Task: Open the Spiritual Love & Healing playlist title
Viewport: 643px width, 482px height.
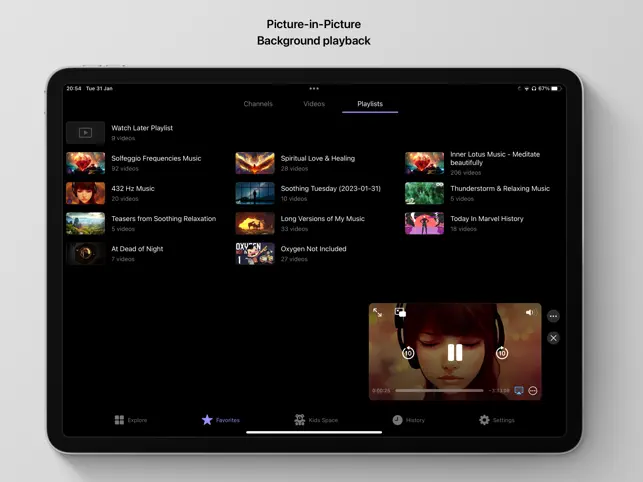Action: pos(318,158)
